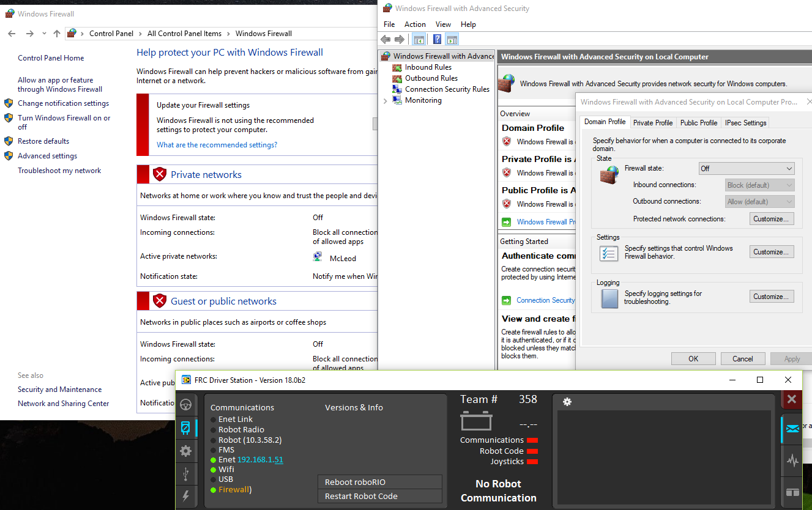Open the Messages envelope tab in Driver Station
The height and width of the screenshot is (510, 812).
point(792,429)
